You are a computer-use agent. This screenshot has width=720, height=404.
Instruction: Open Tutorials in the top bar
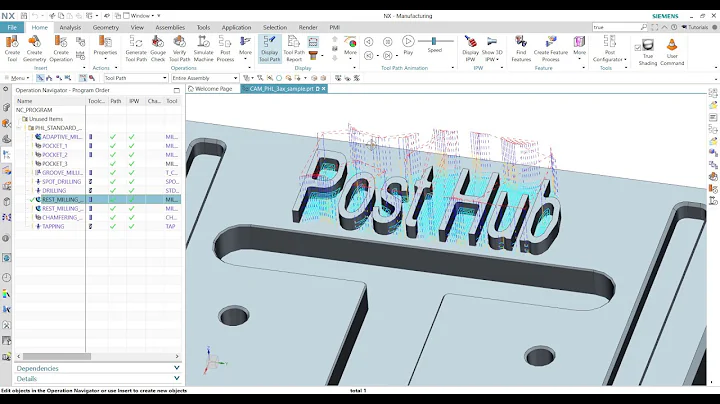(x=695, y=27)
